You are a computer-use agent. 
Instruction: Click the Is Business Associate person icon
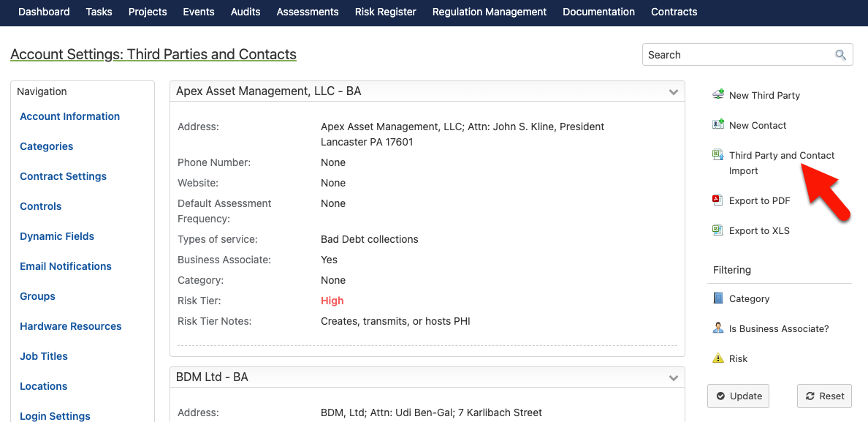718,328
